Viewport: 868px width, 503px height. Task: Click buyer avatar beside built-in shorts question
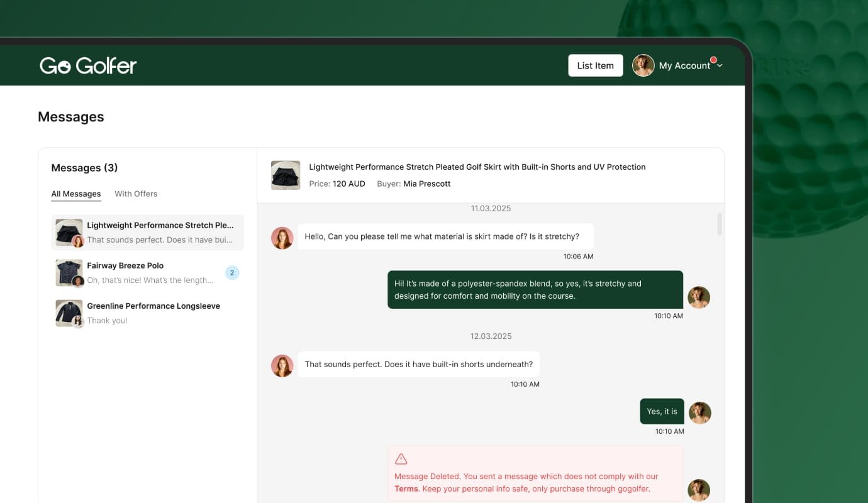point(282,365)
